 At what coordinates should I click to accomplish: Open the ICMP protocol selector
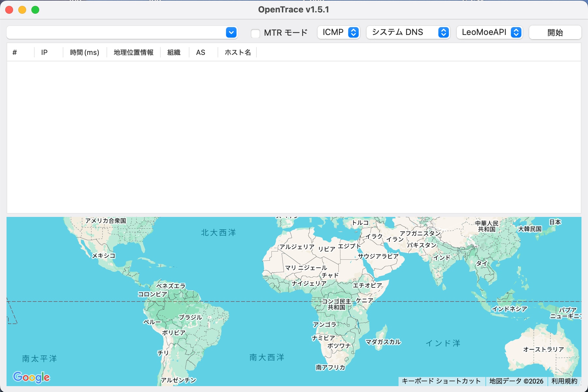338,32
